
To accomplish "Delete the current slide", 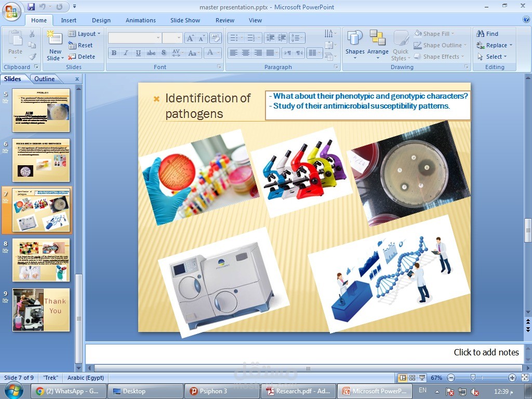I will [x=82, y=57].
